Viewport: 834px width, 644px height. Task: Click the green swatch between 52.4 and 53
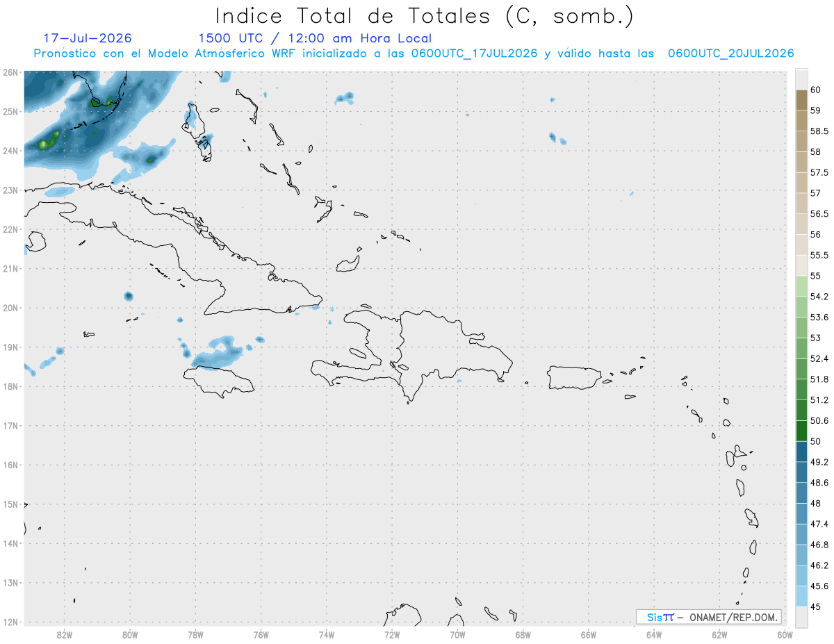pyautogui.click(x=801, y=348)
